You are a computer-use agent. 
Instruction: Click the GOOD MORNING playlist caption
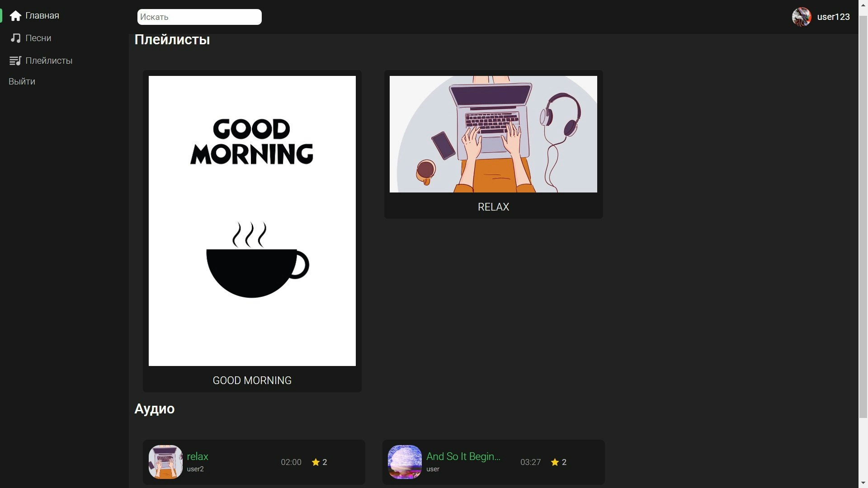click(x=252, y=380)
